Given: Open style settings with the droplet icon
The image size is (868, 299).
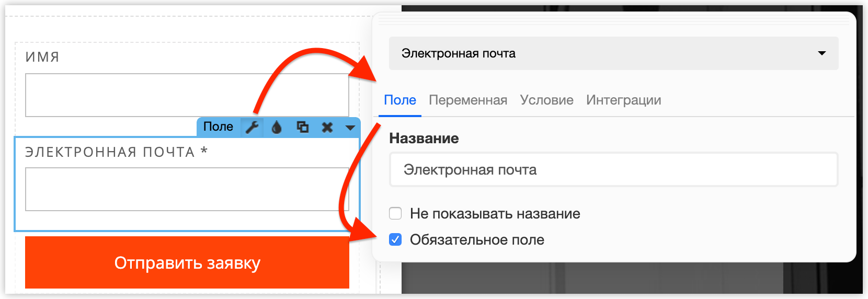Looking at the screenshot, I should click(x=277, y=127).
